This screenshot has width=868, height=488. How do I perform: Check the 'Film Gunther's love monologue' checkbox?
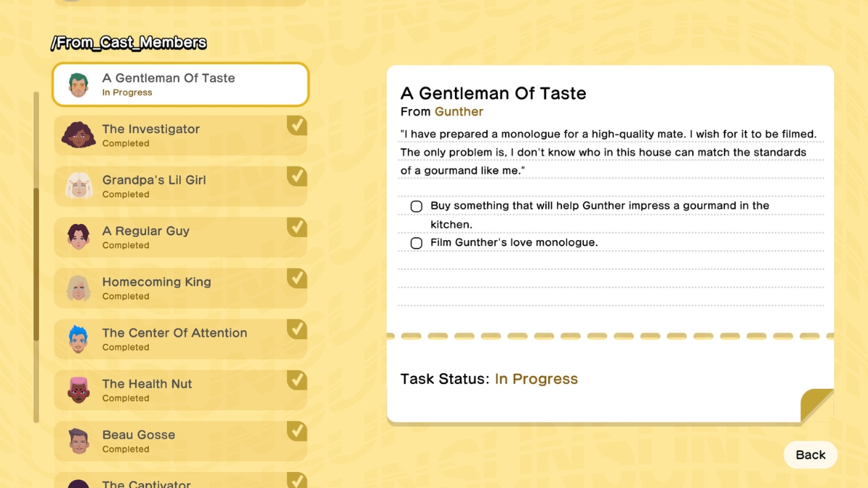[x=417, y=243]
